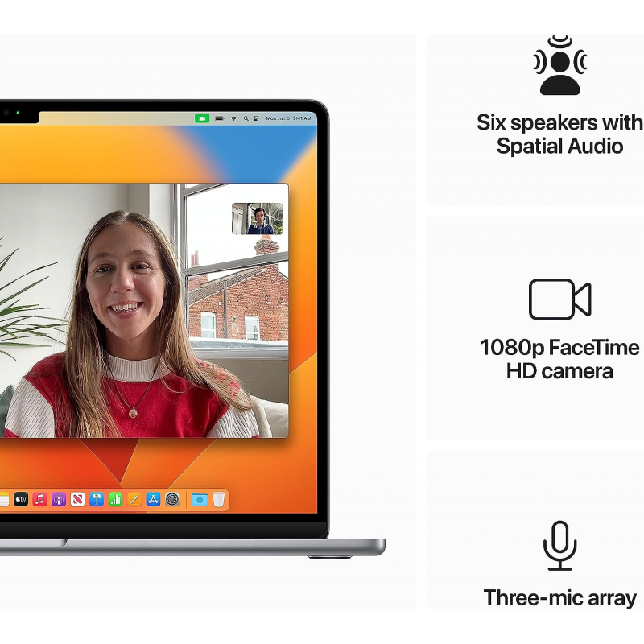This screenshot has width=644, height=644.
Task: Open the Downloads folder in the dock
Action: (x=199, y=499)
